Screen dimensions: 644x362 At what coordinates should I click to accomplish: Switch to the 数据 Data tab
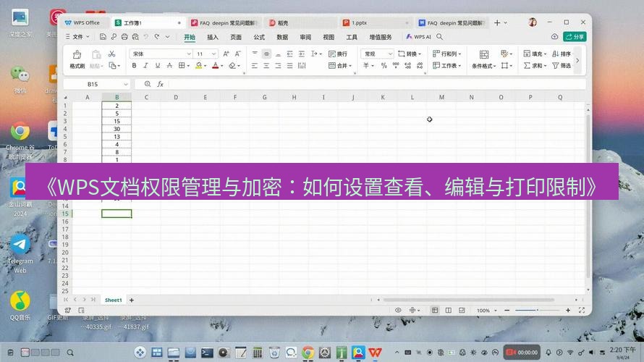pos(282,37)
